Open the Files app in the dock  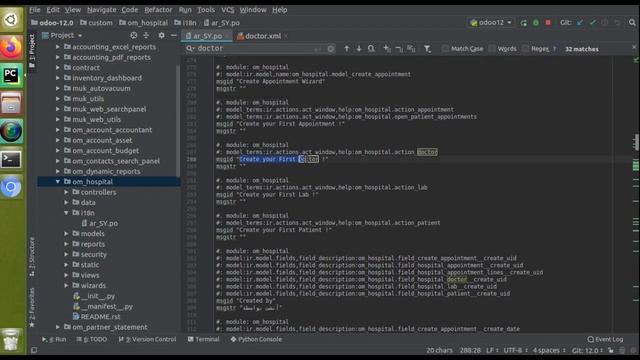click(x=11, y=102)
